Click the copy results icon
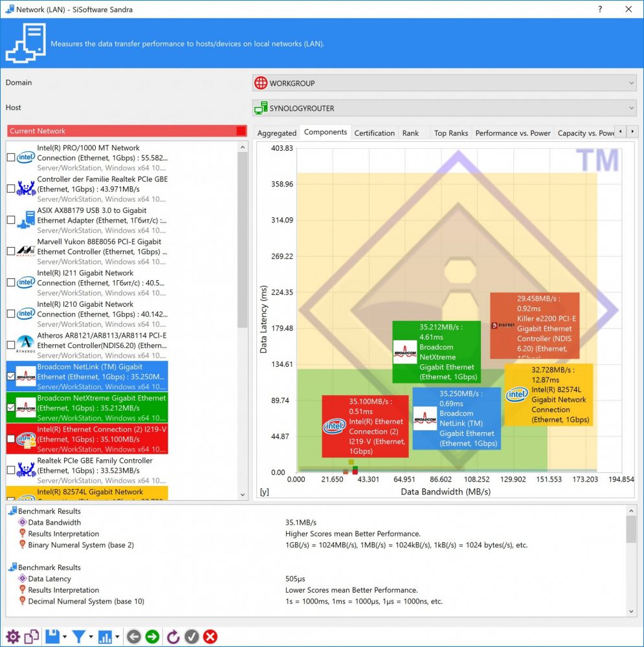Screen dimensions: 644x647 [x=32, y=637]
